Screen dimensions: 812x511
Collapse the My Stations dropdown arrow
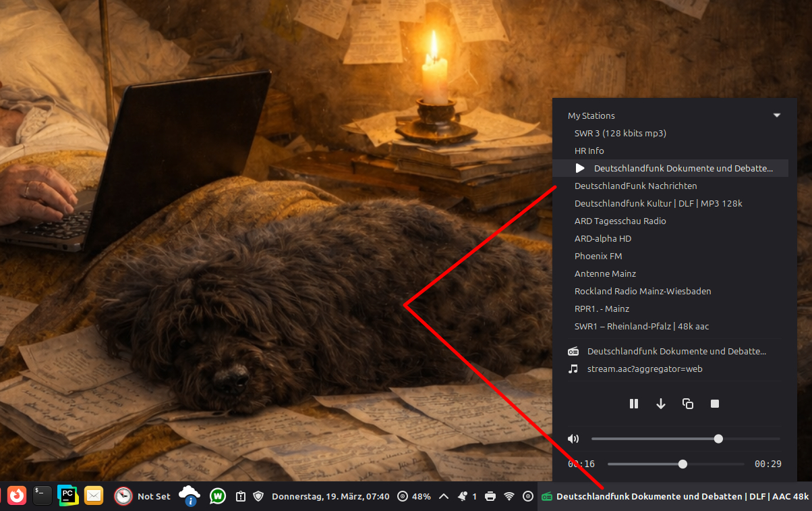pyautogui.click(x=776, y=115)
